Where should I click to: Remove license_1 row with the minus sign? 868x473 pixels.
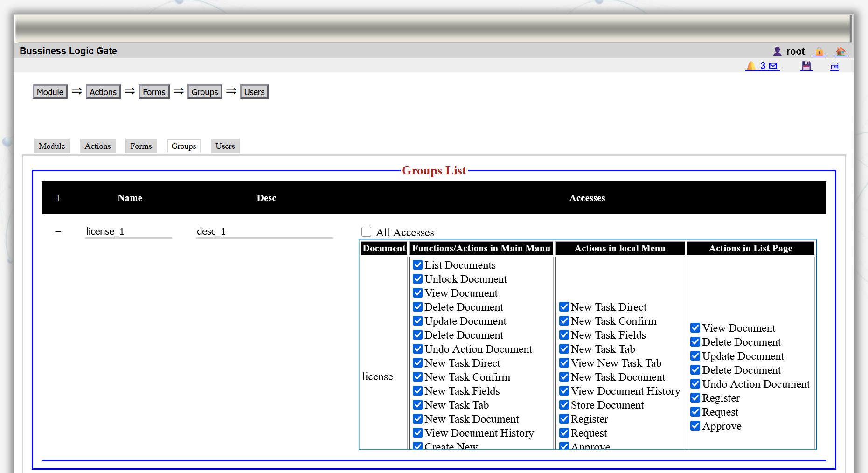pos(58,231)
